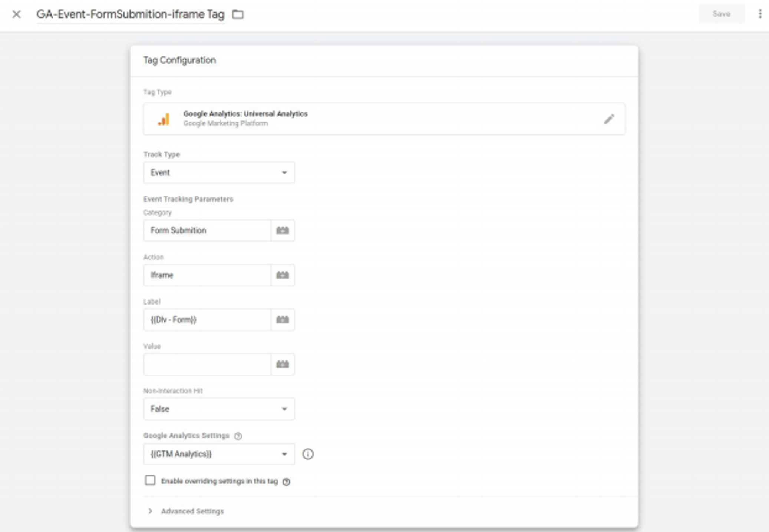Click the folder icon beside tag name
The height and width of the screenshot is (532, 769).
pyautogui.click(x=238, y=14)
